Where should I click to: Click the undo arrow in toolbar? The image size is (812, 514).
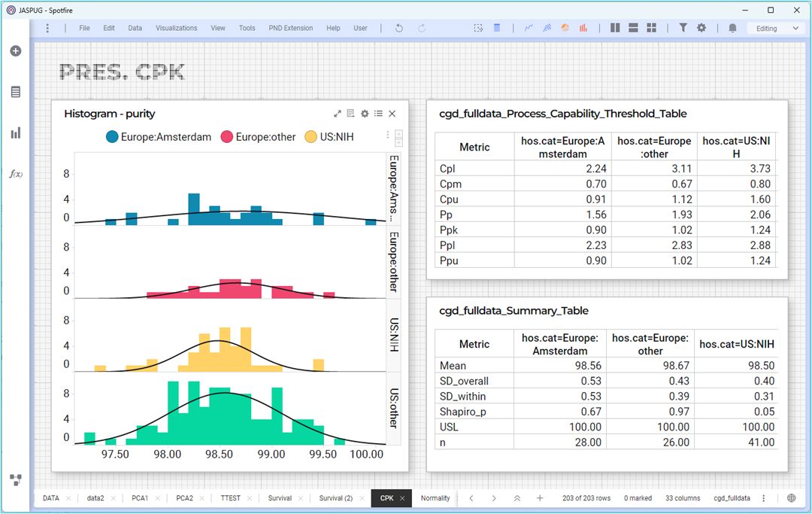398,28
